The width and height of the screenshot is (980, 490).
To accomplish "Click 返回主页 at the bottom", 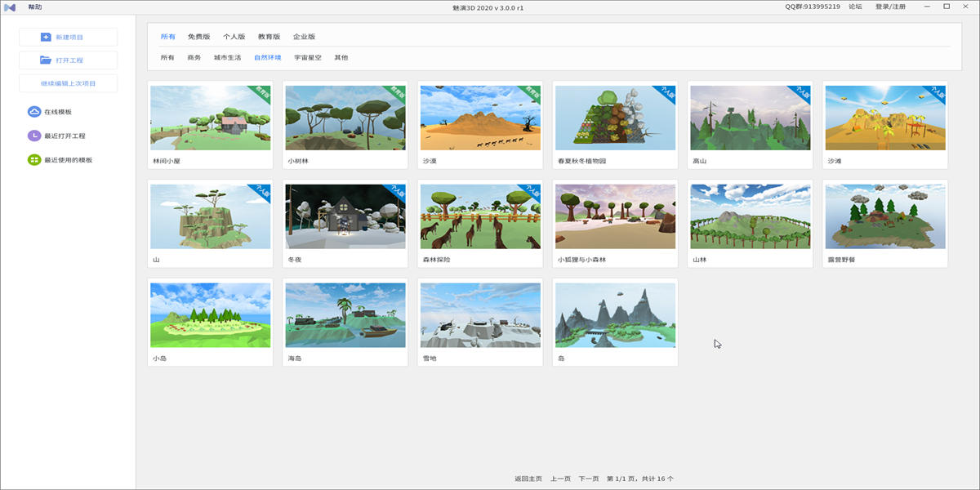I will click(x=528, y=479).
